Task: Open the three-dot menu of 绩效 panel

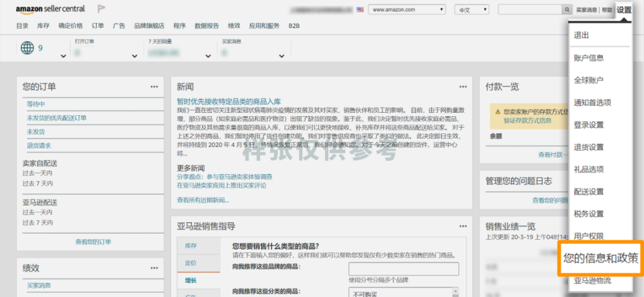Action: pyautogui.click(x=154, y=268)
